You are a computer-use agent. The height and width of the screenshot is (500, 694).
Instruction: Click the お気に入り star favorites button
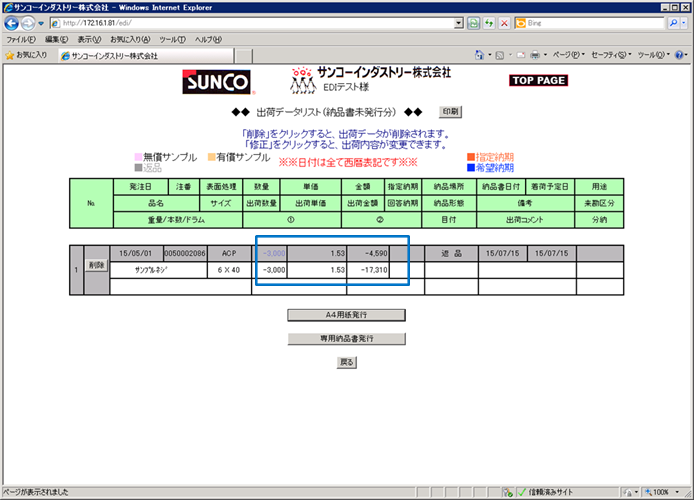[26, 55]
